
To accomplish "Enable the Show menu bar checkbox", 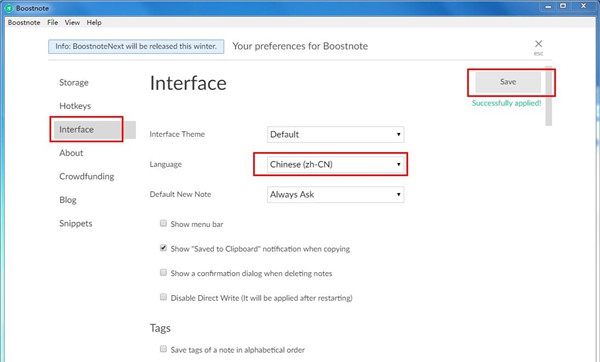I will [163, 223].
